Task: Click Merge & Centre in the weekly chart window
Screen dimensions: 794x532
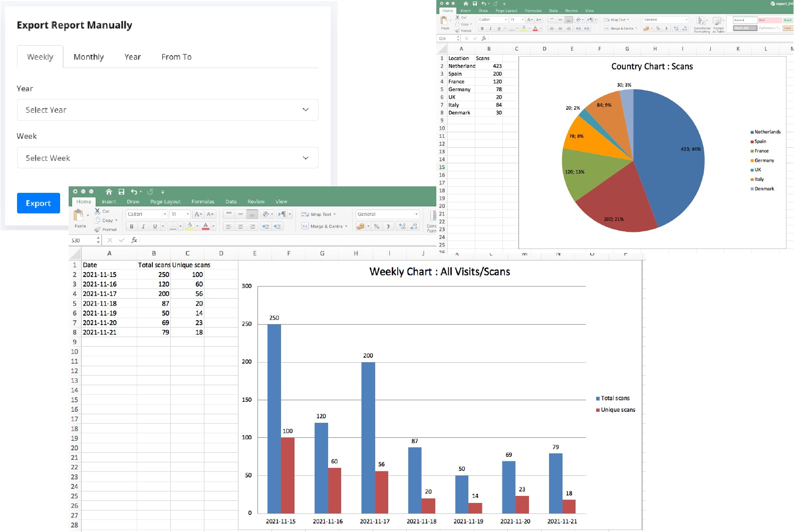Action: point(325,226)
